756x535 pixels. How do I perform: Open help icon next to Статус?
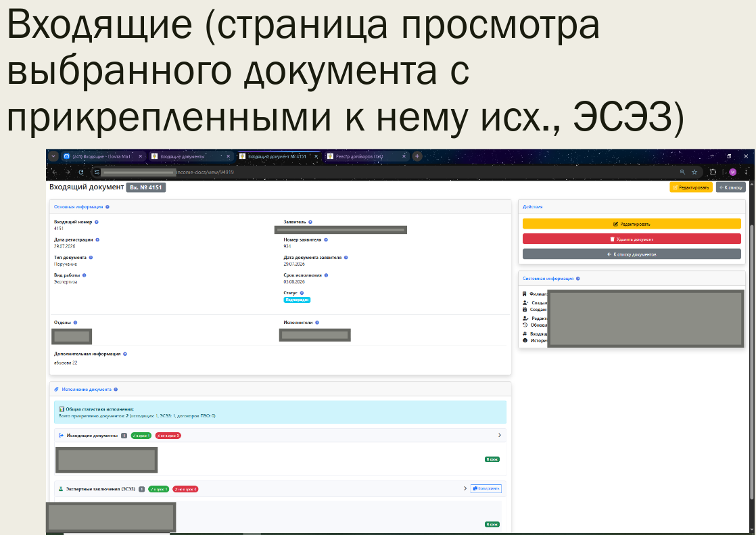302,293
